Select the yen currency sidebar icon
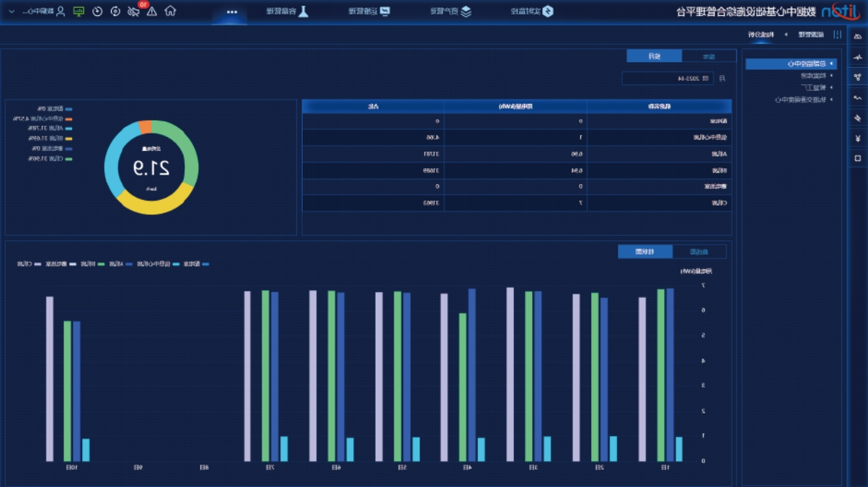The width and height of the screenshot is (868, 487). pyautogui.click(x=857, y=138)
